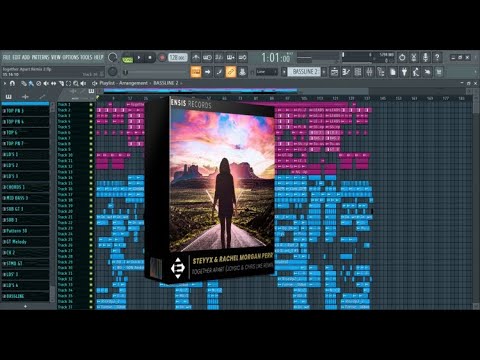This screenshot has height=360, width=480.
Task: Toggle typing keyboard to piano icon
Action: click(196, 72)
